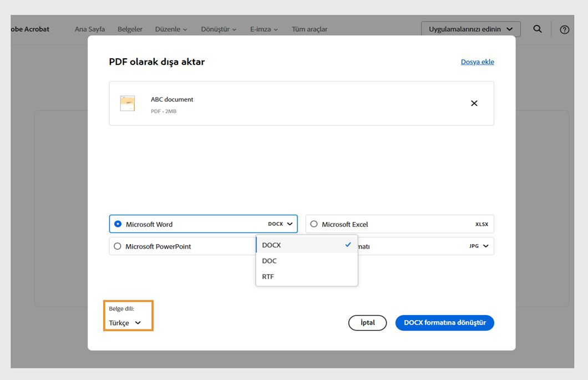This screenshot has height=380, width=588.
Task: Collapse the DOCX format dropdown chevron
Action: coord(290,224)
